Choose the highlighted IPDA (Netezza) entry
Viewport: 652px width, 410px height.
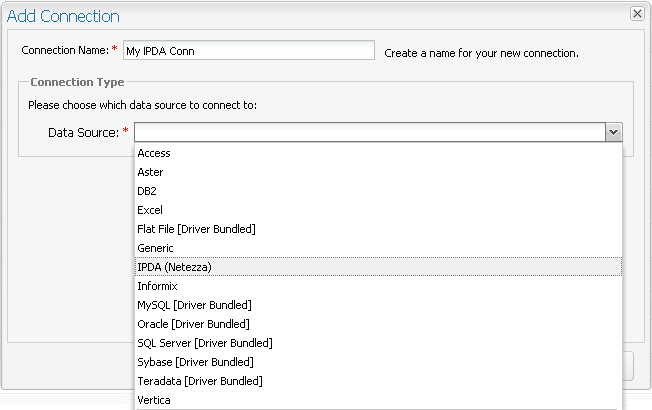[x=174, y=267]
